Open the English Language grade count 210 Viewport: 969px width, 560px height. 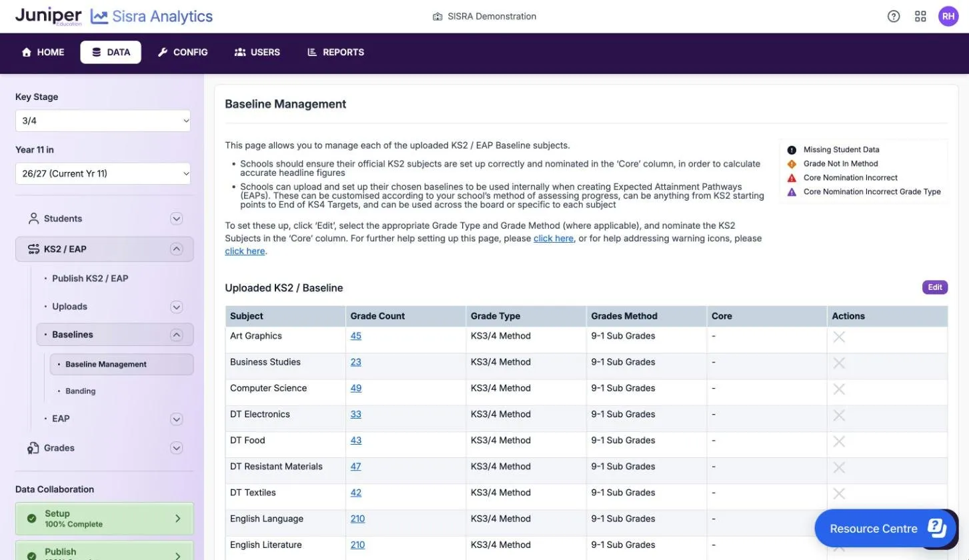357,519
